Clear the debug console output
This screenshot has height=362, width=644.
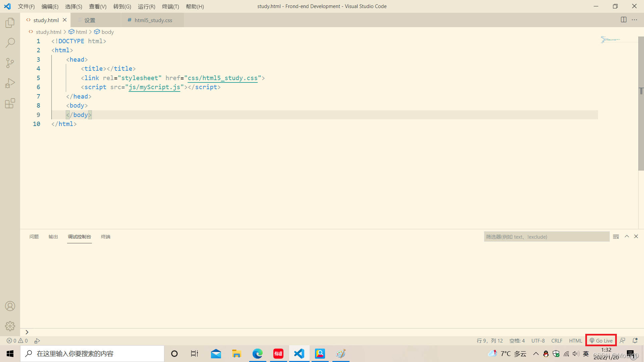616,237
